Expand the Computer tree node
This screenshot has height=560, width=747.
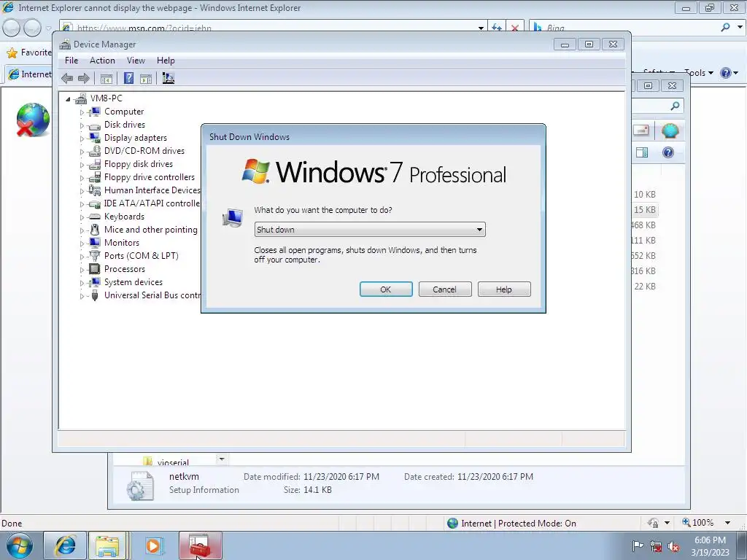click(82, 112)
